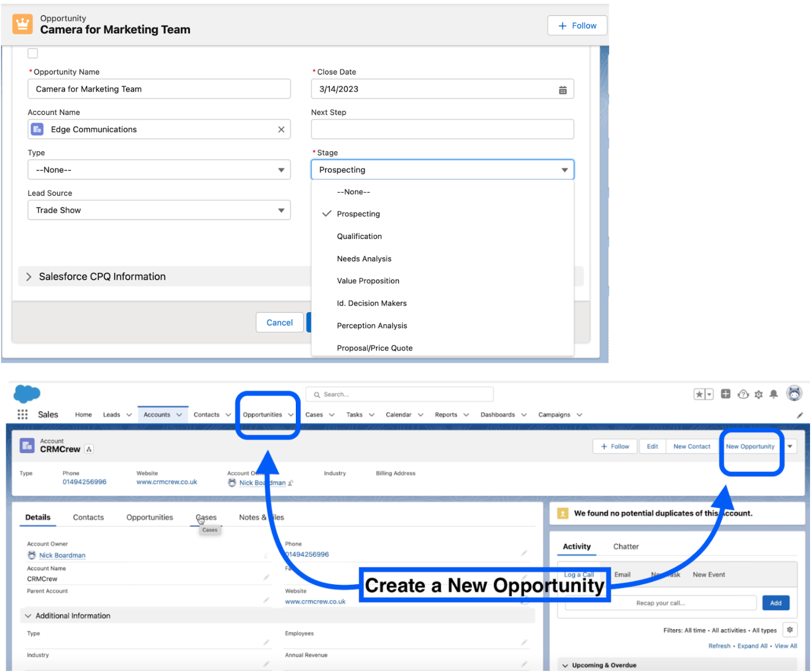
Task: Toggle the favorites star in the header
Action: coord(700,394)
